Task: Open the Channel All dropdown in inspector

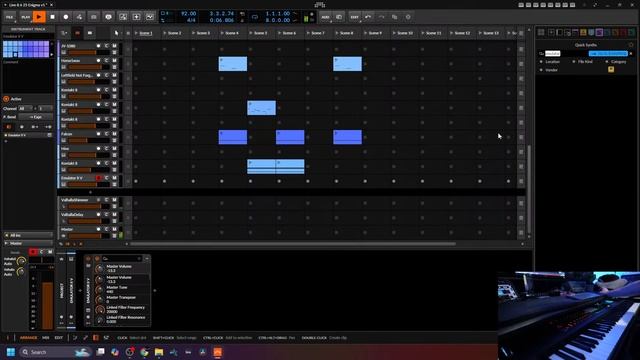Action: pyautogui.click(x=25, y=109)
